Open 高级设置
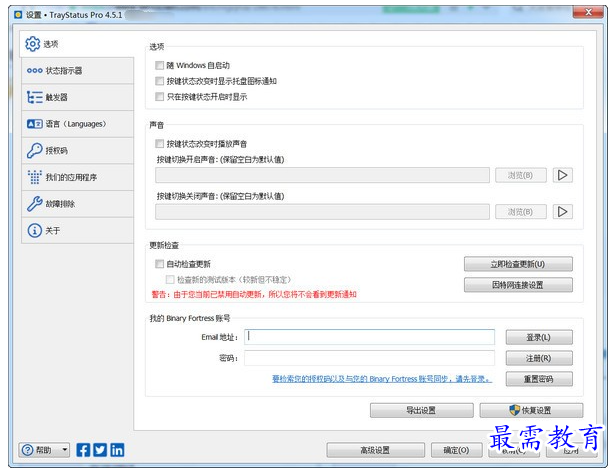Image resolution: width=611 pixels, height=469 pixels. pos(375,450)
